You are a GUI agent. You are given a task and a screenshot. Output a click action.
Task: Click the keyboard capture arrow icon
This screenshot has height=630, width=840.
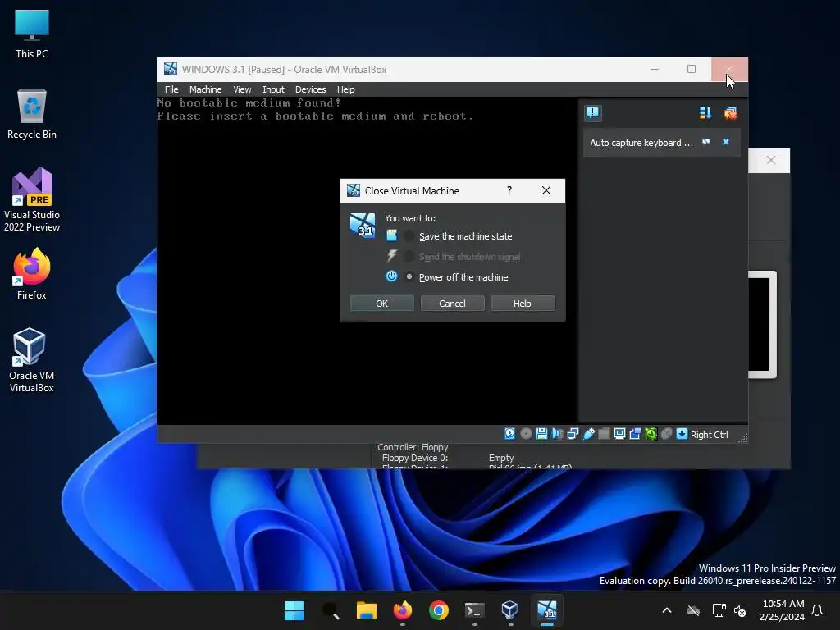point(682,434)
